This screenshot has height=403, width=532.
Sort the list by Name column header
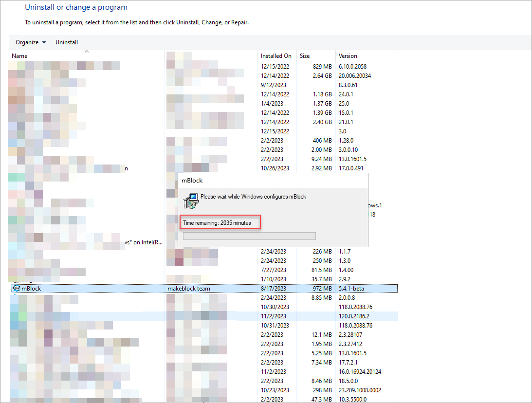pos(19,56)
